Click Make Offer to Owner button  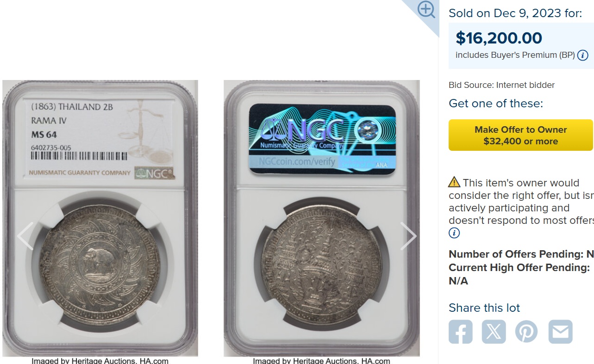[x=520, y=135]
